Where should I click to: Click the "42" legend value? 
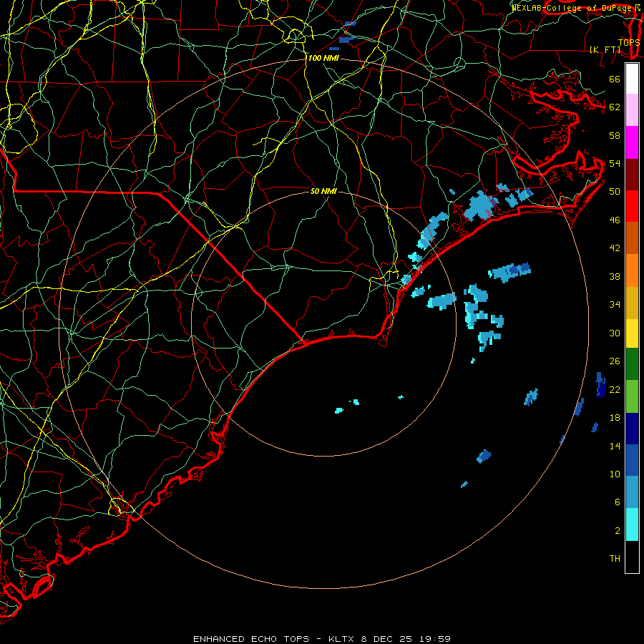[x=615, y=248]
